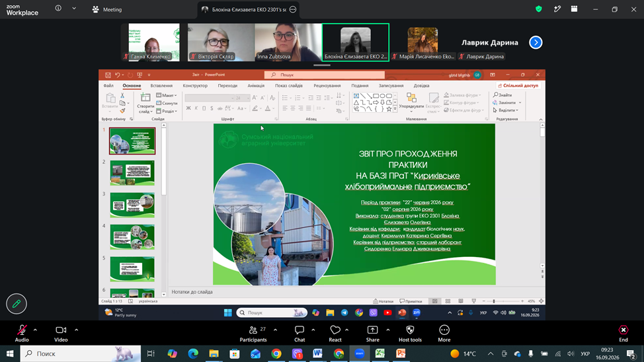Open Word from the Windows taskbar

click(317, 353)
